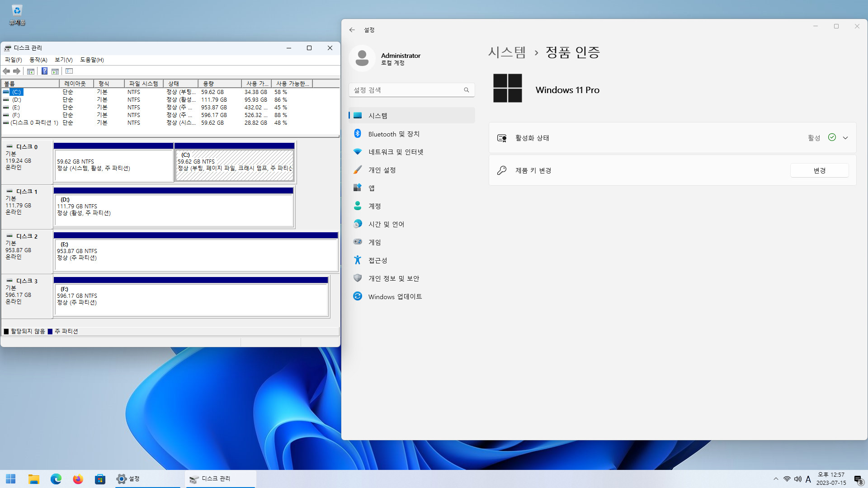Click the blue 주 파티션 legend swatch
The height and width of the screenshot is (488, 868).
pyautogui.click(x=50, y=332)
